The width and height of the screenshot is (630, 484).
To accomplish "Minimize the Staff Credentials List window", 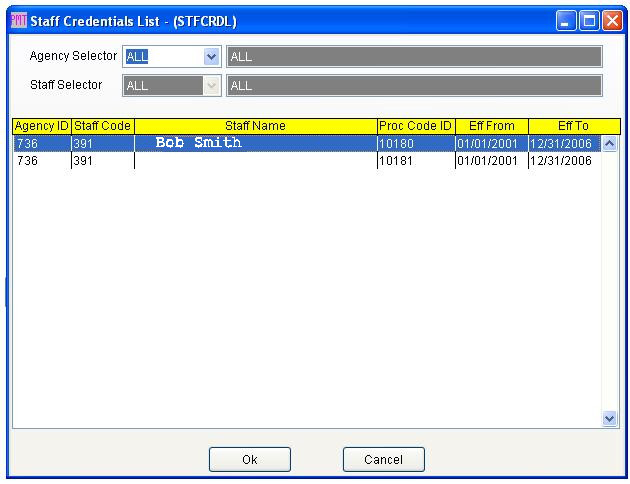I will point(567,20).
